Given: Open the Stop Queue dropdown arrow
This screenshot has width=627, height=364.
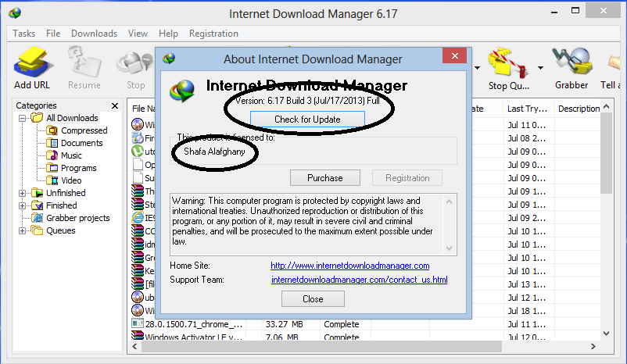Looking at the screenshot, I should pos(540,67).
